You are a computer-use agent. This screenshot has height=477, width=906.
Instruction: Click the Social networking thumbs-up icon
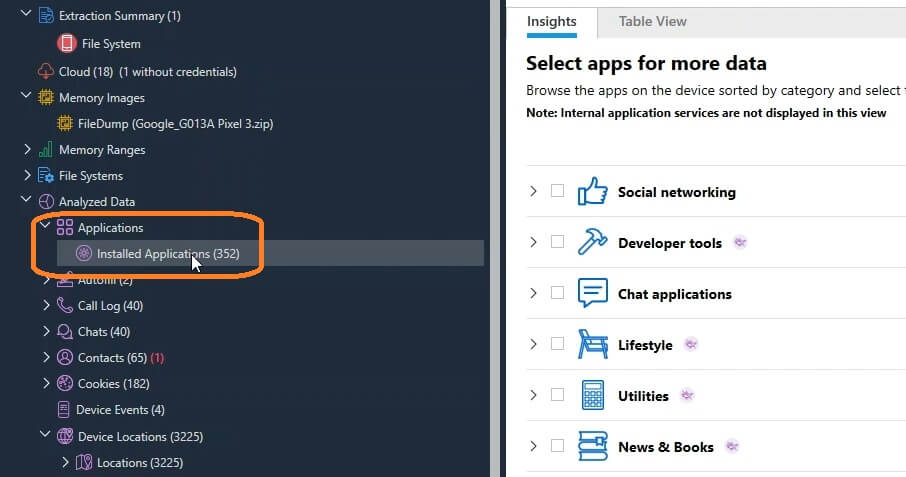(x=593, y=192)
